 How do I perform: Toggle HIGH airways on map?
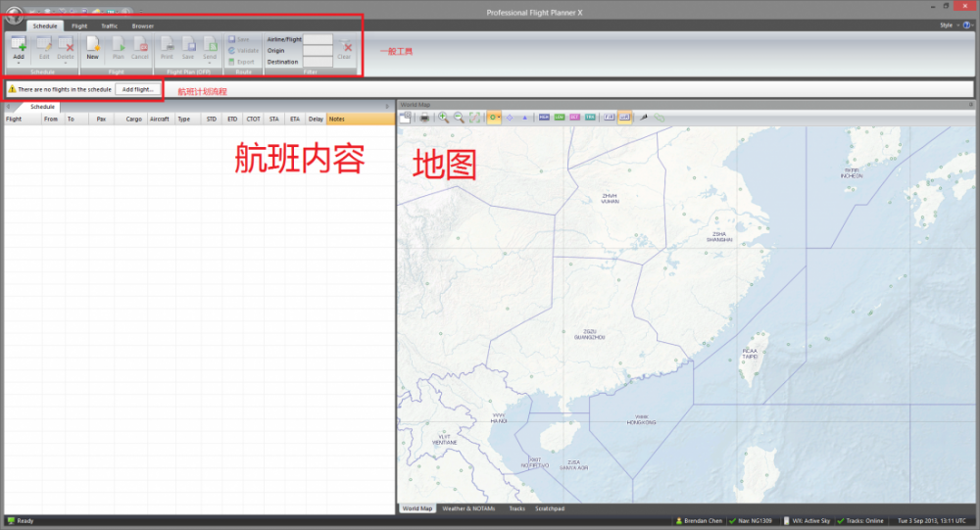[544, 118]
